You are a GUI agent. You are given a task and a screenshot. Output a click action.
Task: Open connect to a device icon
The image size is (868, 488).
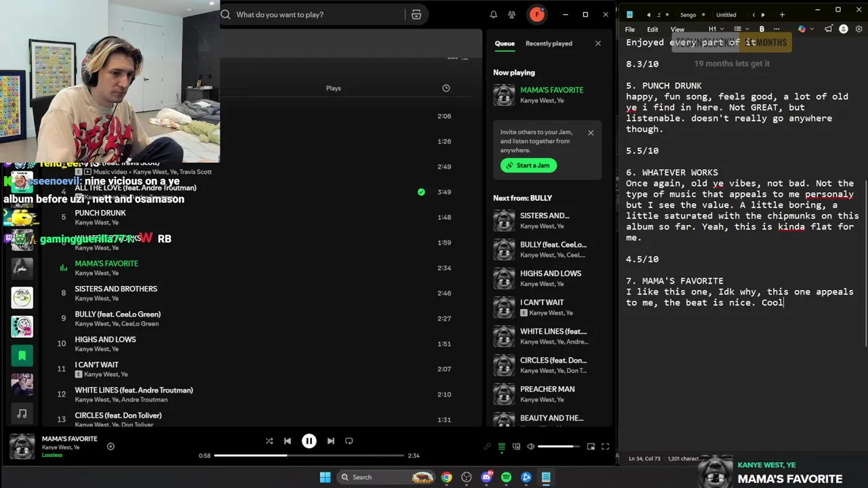tap(516, 446)
